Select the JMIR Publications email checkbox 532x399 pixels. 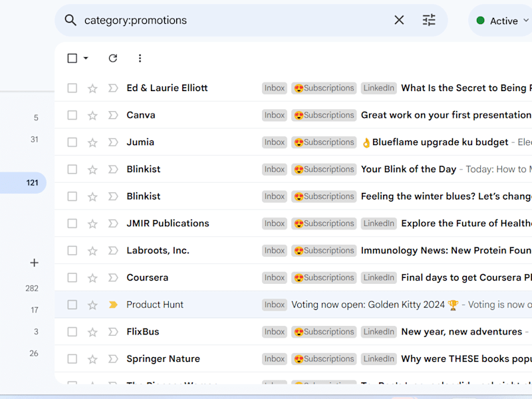(72, 223)
